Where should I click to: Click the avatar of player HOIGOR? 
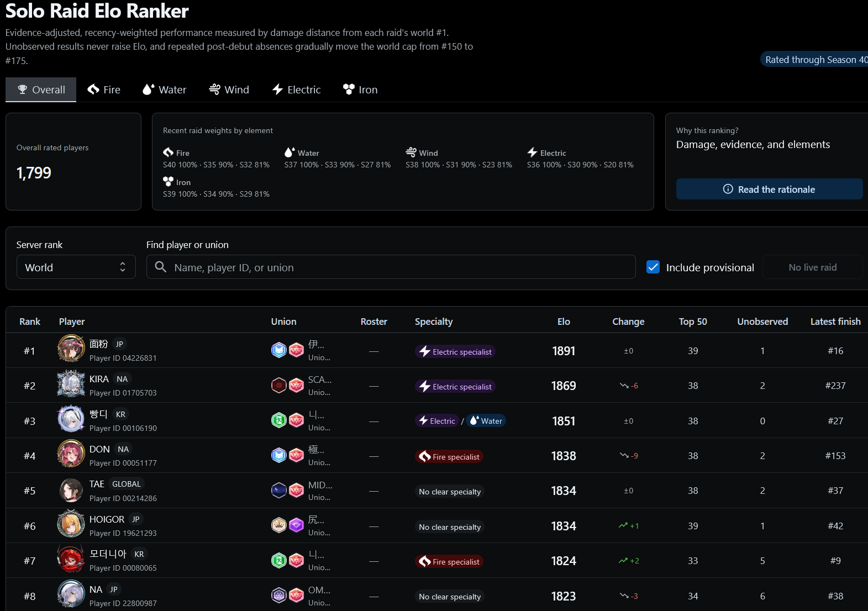point(71,524)
